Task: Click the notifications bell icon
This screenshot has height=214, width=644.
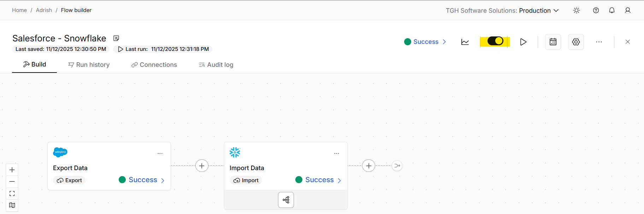Action: pos(612,10)
